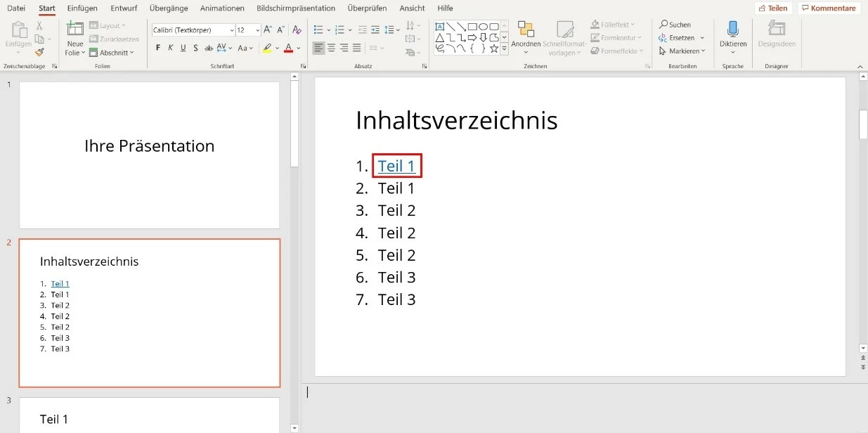The height and width of the screenshot is (433, 868).
Task: Switch to the Entwurf tab
Action: click(x=124, y=8)
